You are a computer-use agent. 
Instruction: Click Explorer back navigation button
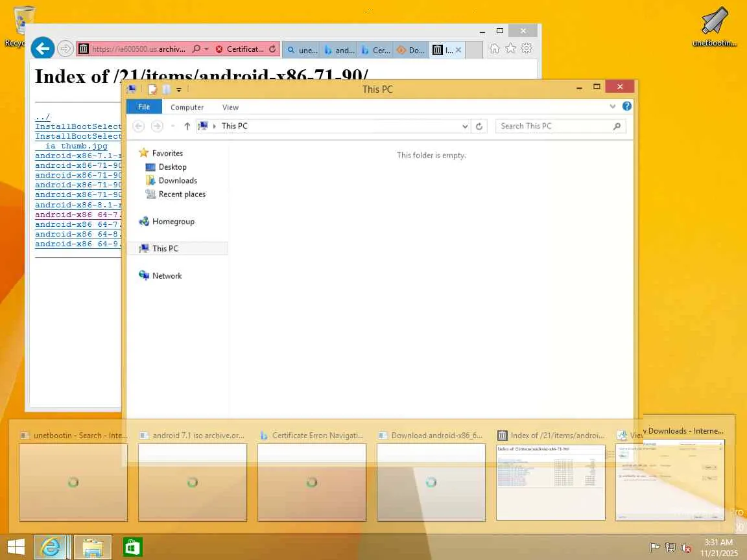(x=139, y=126)
